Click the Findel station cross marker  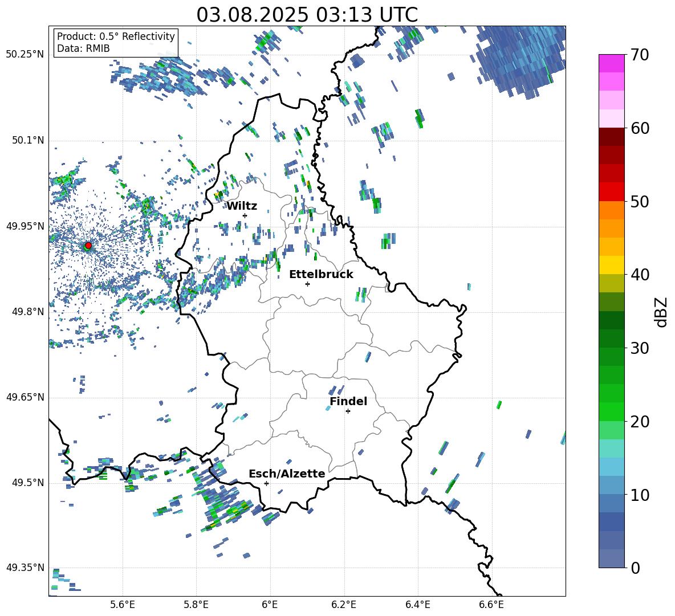pyautogui.click(x=348, y=411)
